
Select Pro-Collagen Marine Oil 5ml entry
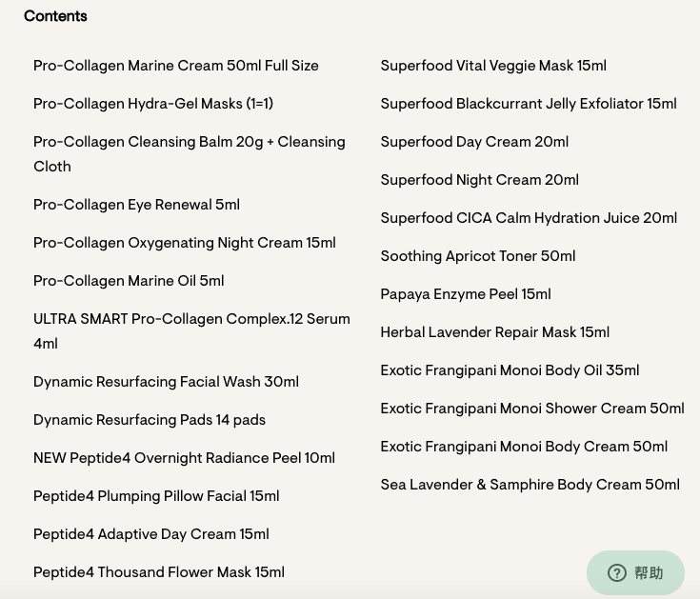coord(129,281)
